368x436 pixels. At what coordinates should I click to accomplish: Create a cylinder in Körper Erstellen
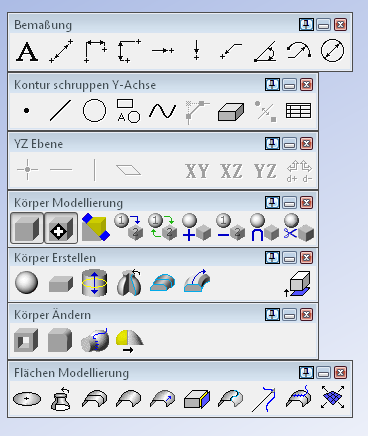tap(95, 283)
